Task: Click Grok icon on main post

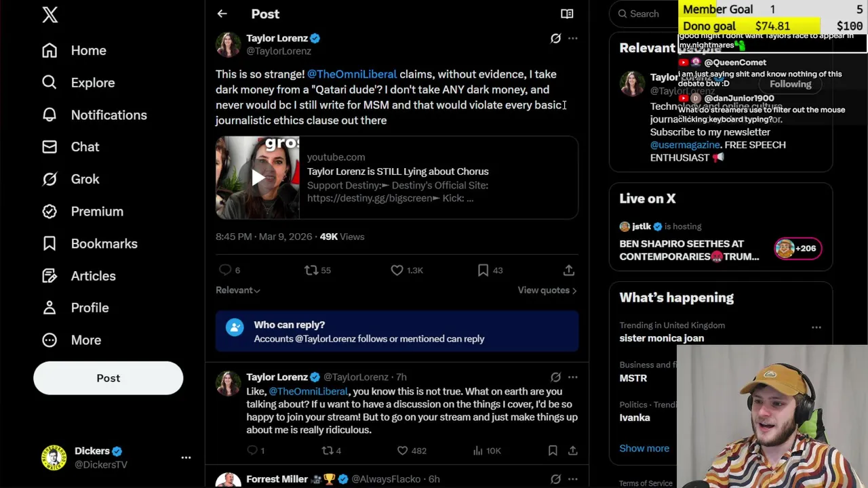Action: 555,39
